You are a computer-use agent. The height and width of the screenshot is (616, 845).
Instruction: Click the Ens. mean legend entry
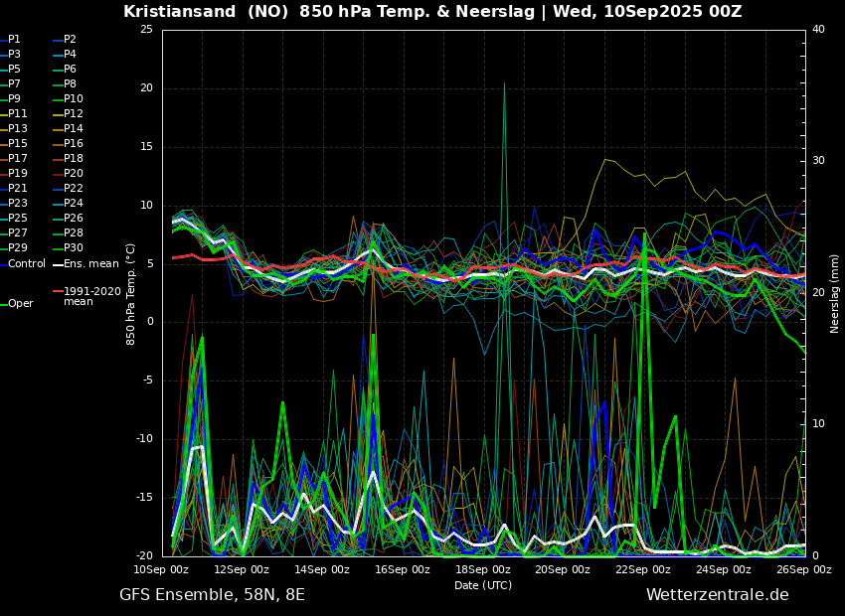point(90,264)
